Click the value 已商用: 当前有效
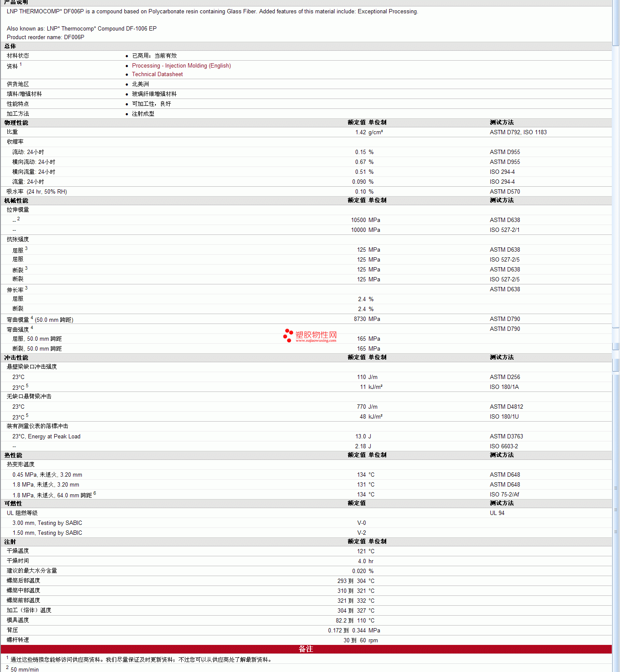This screenshot has width=620, height=672. pos(154,56)
